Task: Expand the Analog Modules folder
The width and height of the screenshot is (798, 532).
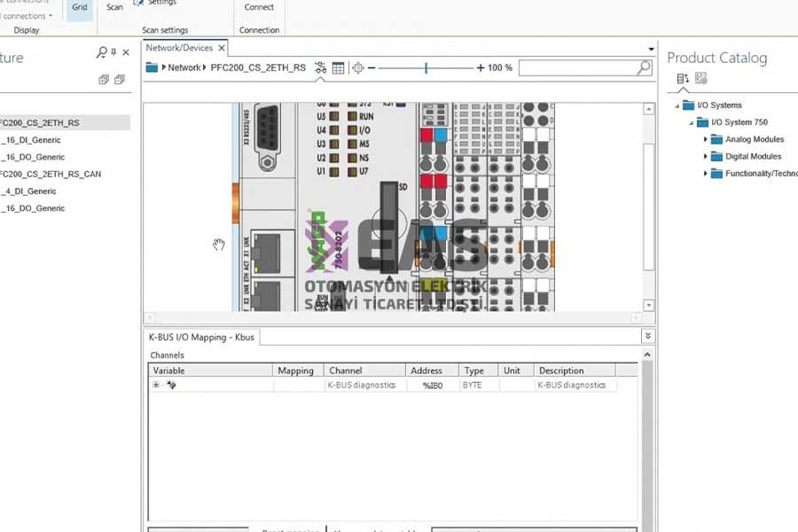Action: click(x=706, y=139)
